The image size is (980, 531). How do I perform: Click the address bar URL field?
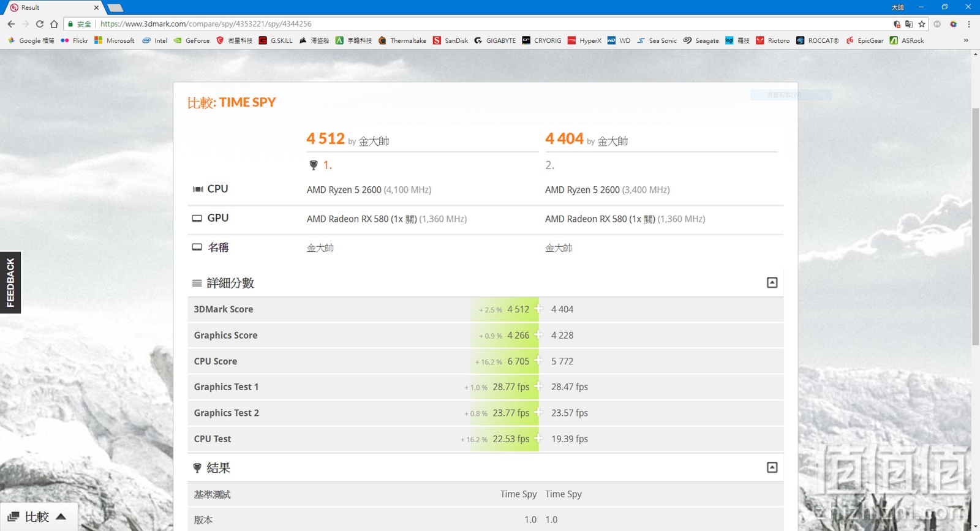[x=478, y=24]
